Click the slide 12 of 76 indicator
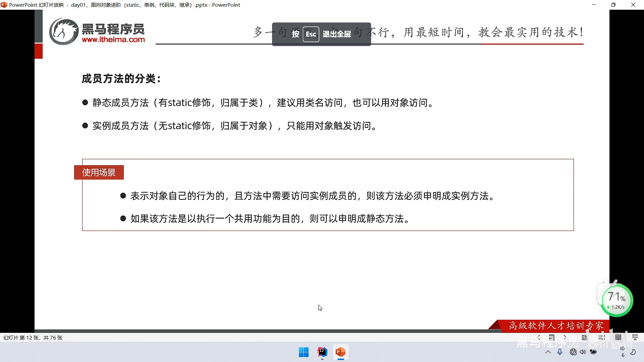Image resolution: width=644 pixels, height=362 pixels. tap(33, 338)
